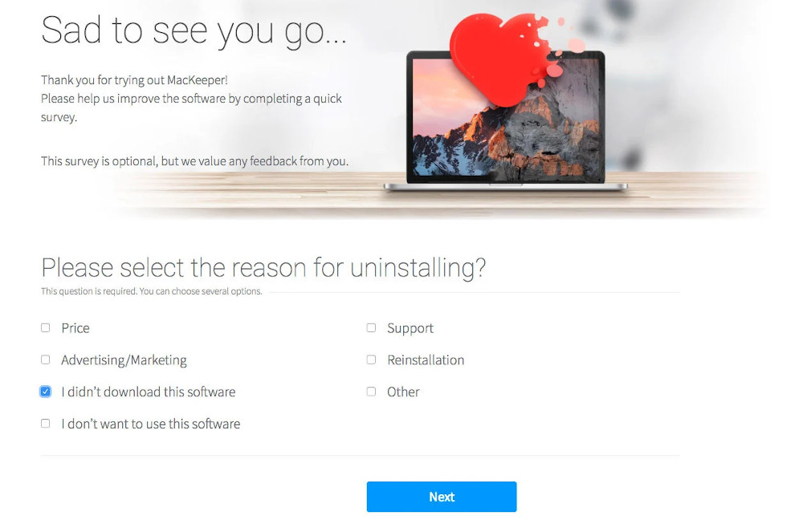Viewport: 803px width, 532px height.
Task: Click the blue Next button
Action: click(x=442, y=497)
